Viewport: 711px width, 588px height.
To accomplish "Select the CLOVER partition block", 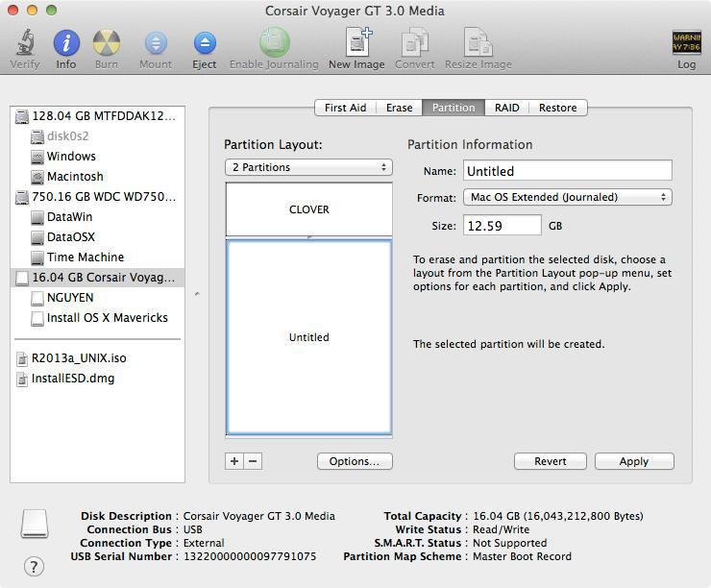I will tap(308, 208).
